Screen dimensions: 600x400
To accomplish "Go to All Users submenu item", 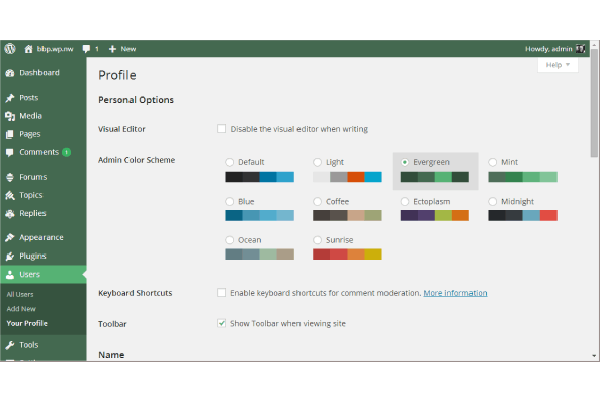I will (x=20, y=294).
